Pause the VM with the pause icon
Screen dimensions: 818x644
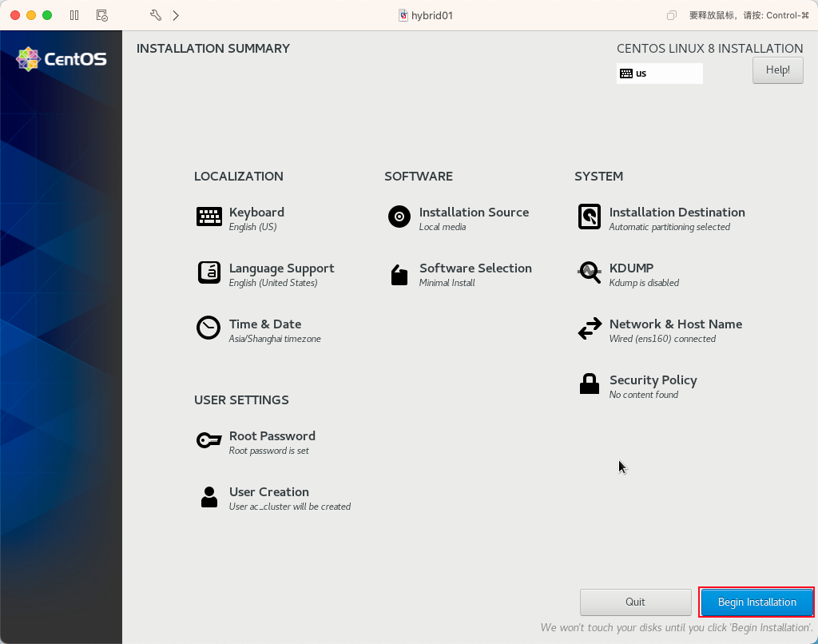pyautogui.click(x=74, y=15)
